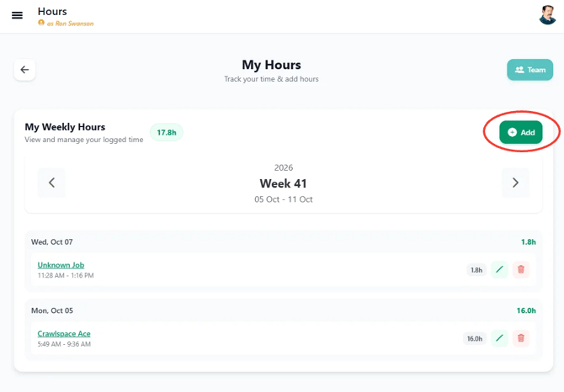Go to previous week with left chevron

(x=52, y=183)
